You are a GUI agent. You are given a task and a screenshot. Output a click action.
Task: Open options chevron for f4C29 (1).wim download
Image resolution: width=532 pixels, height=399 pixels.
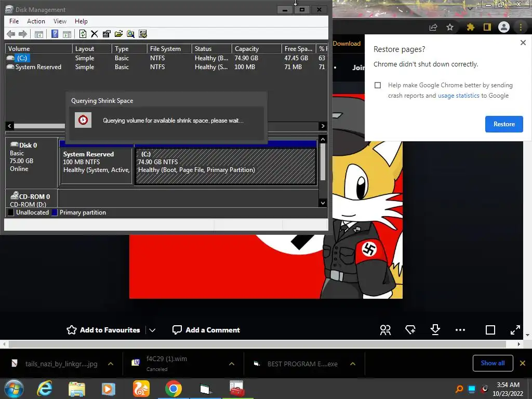232,364
